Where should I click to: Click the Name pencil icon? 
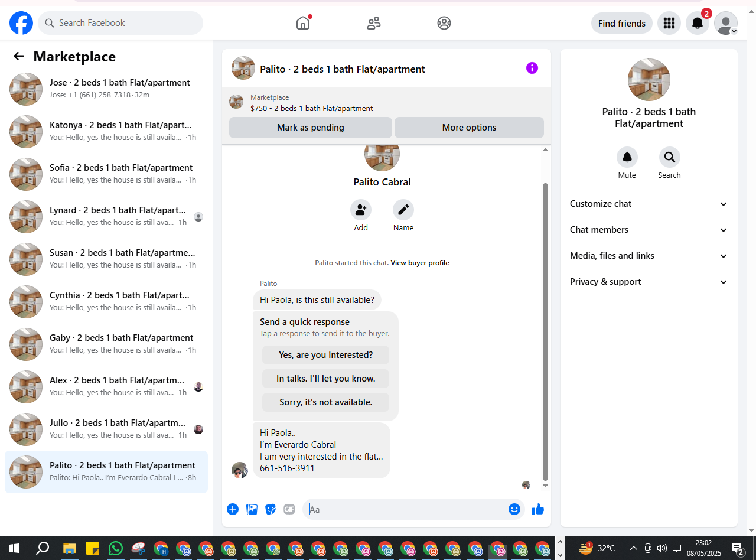(x=403, y=210)
